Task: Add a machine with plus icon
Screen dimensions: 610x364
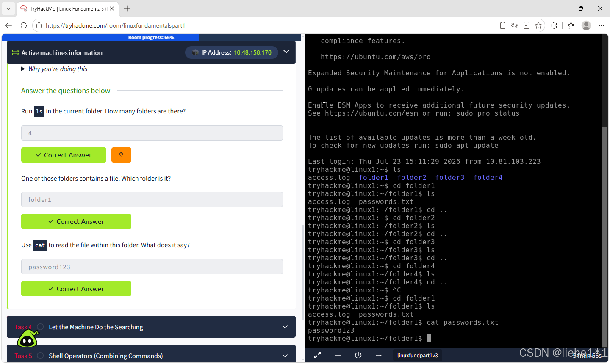Action: (x=338, y=355)
